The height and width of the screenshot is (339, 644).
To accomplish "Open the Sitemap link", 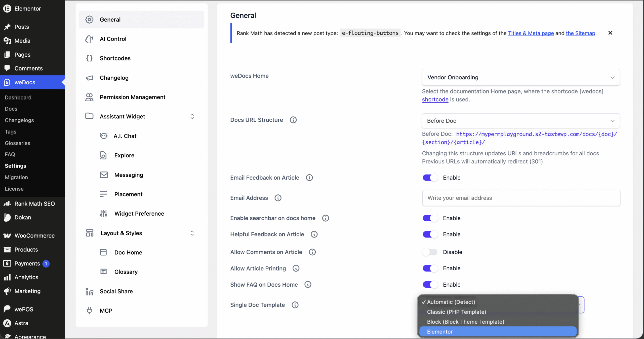I will coord(581,33).
